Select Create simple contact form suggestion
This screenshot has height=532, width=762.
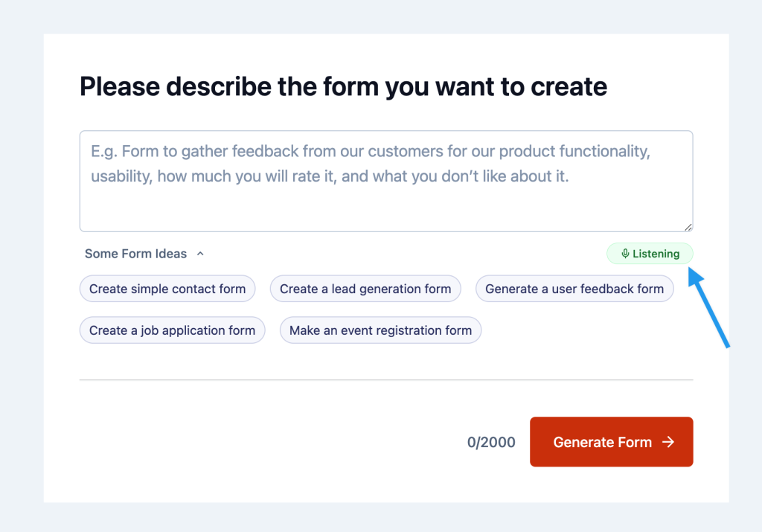(x=167, y=289)
